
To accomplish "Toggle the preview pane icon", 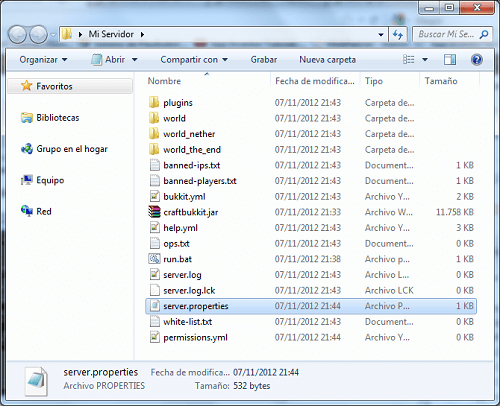I will click(x=450, y=60).
